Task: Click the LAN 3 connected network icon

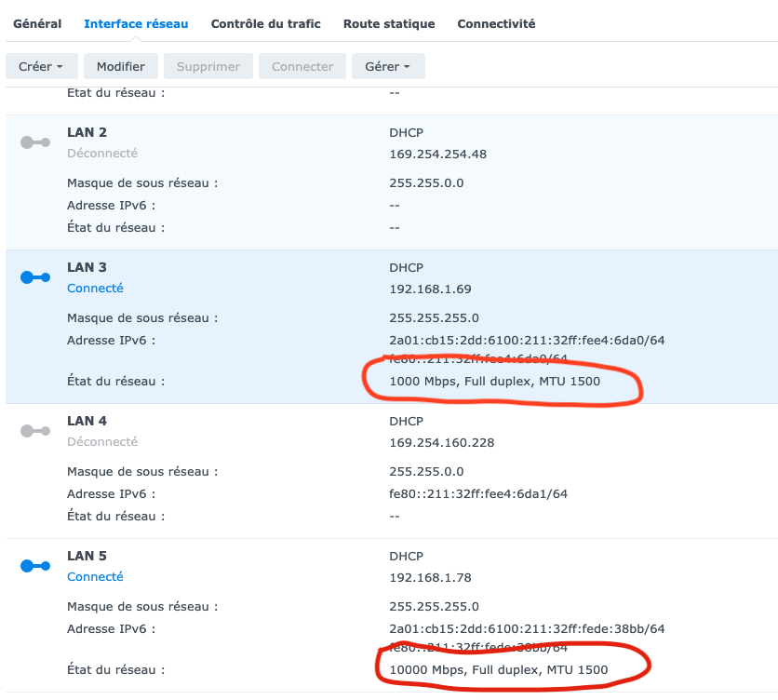Action: coord(35,277)
